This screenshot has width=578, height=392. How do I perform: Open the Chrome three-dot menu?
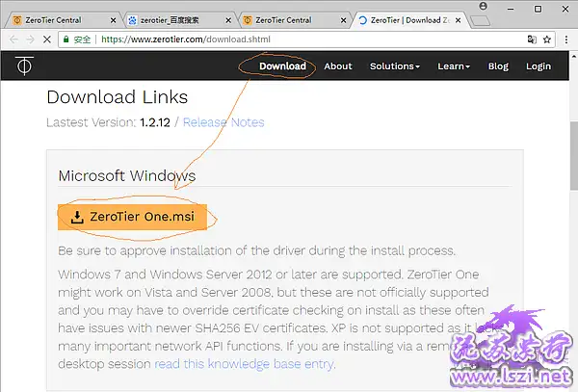coord(566,39)
